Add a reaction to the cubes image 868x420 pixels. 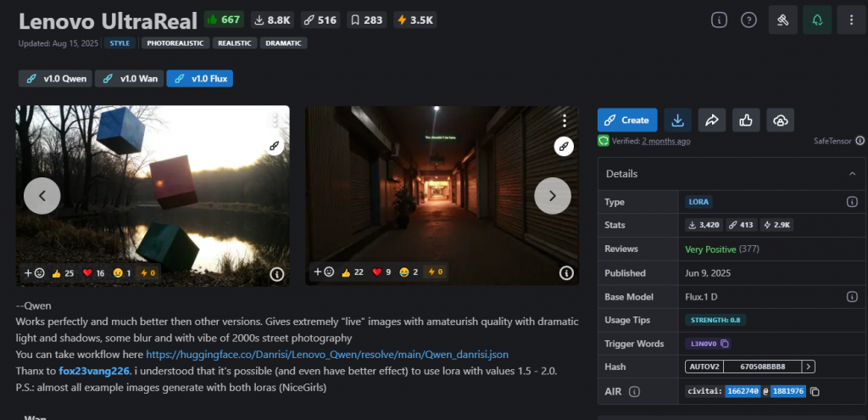point(34,272)
